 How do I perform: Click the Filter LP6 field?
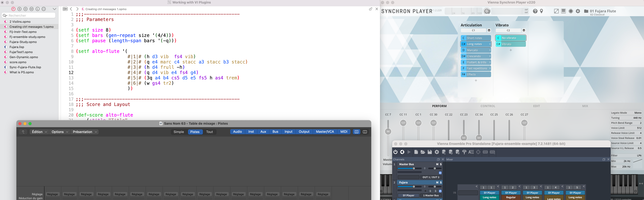click(626, 155)
